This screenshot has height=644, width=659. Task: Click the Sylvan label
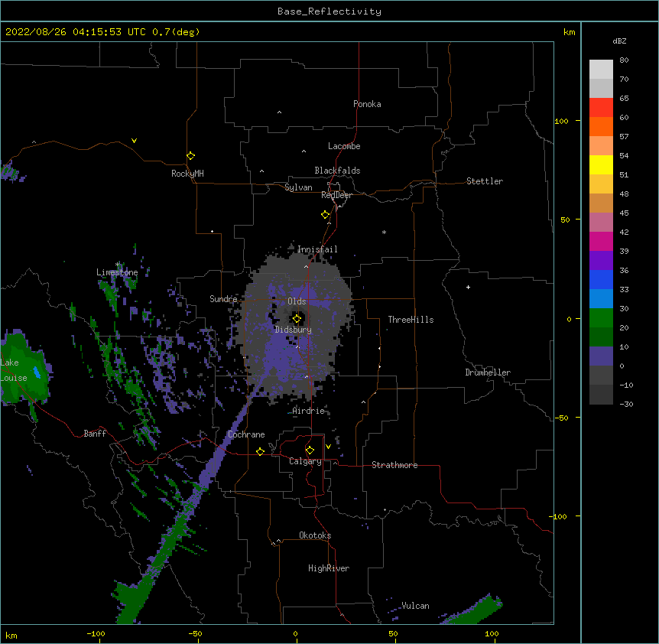(x=298, y=187)
